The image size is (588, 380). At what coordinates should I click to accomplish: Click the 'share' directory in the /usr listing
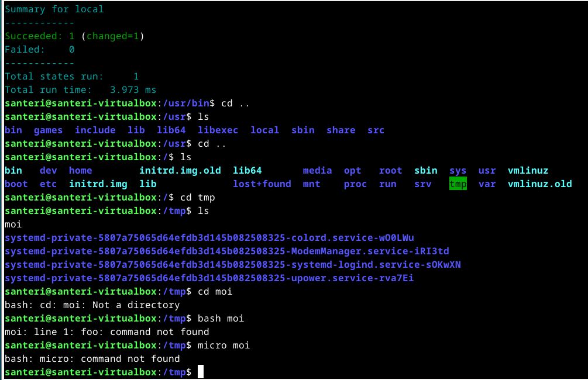341,130
